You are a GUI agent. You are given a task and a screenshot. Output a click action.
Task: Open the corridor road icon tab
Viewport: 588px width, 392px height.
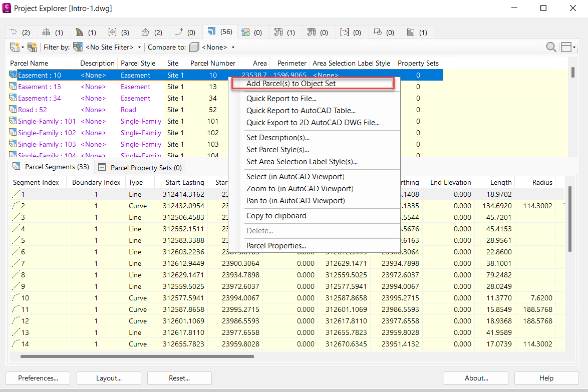(85, 32)
